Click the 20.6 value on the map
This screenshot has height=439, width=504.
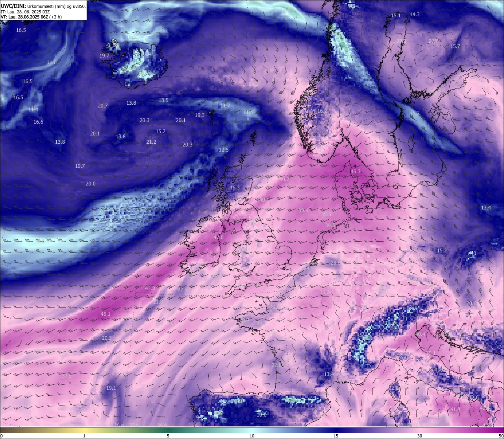click(x=471, y=303)
